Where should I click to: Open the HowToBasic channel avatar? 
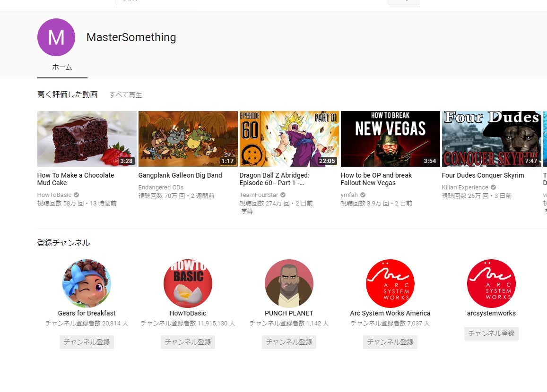coord(188,283)
